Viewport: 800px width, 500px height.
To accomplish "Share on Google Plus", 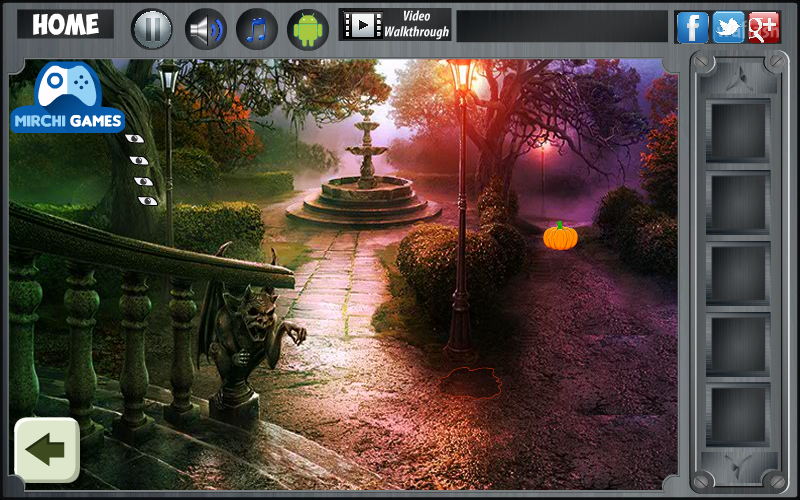I will 764,27.
